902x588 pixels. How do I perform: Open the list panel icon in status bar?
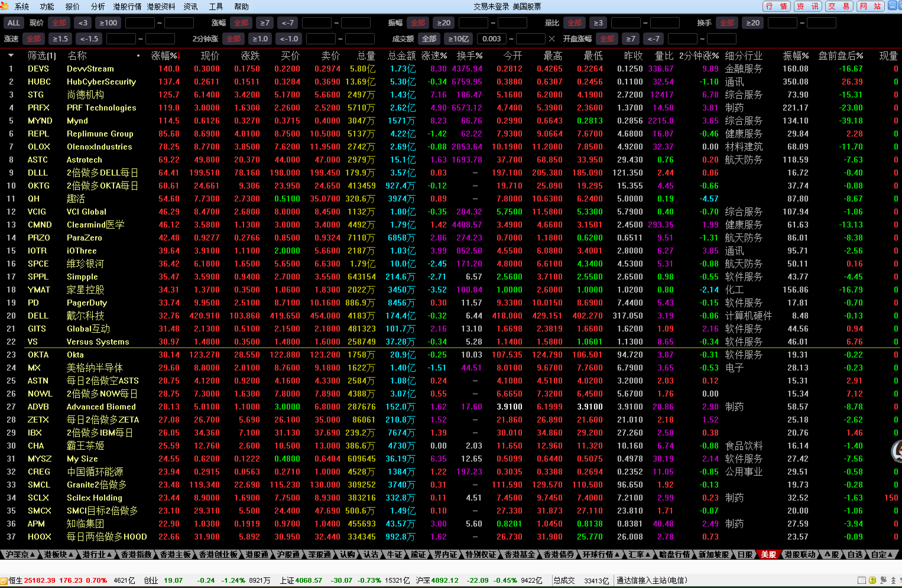click(x=862, y=580)
